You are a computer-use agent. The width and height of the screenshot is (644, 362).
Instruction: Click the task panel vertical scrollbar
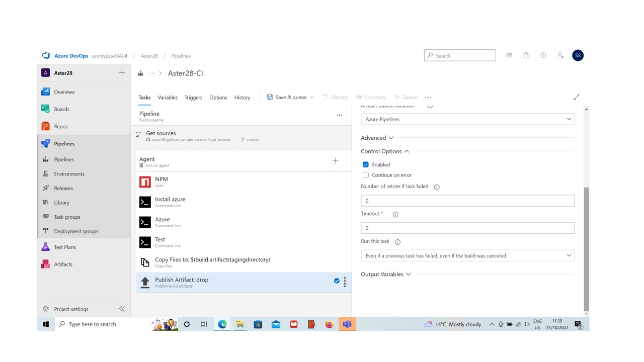coord(586,249)
